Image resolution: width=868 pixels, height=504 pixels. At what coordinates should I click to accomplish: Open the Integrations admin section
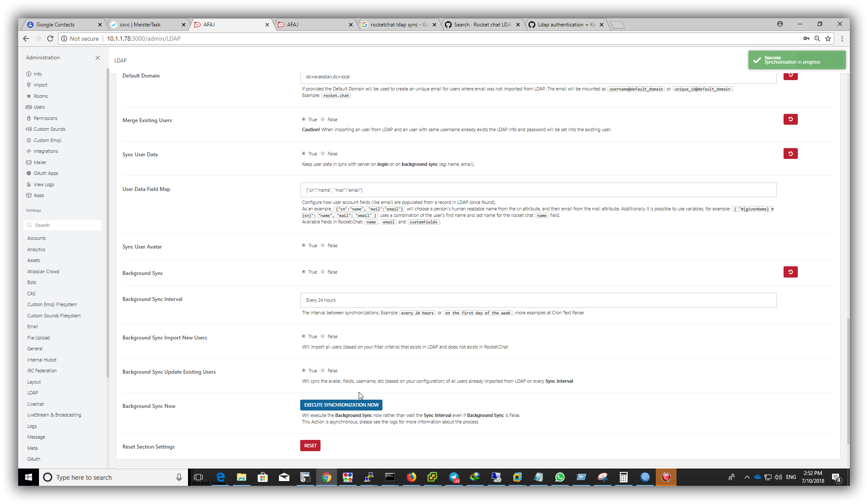point(45,151)
